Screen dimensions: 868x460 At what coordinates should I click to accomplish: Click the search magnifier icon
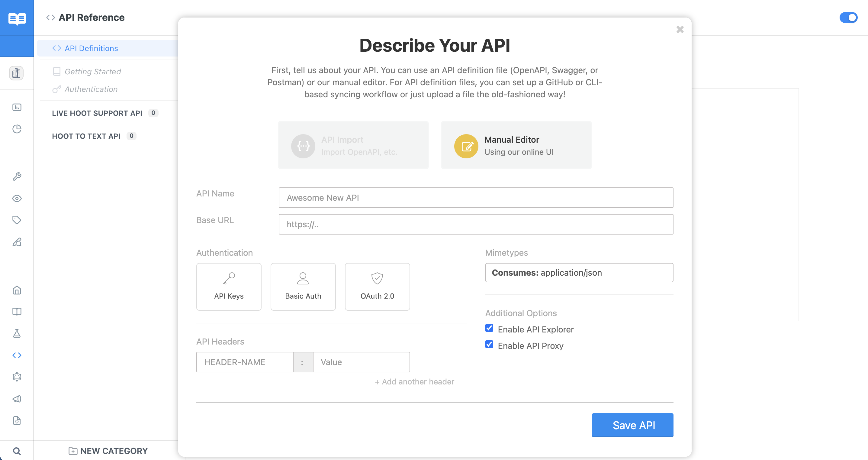pos(17,451)
